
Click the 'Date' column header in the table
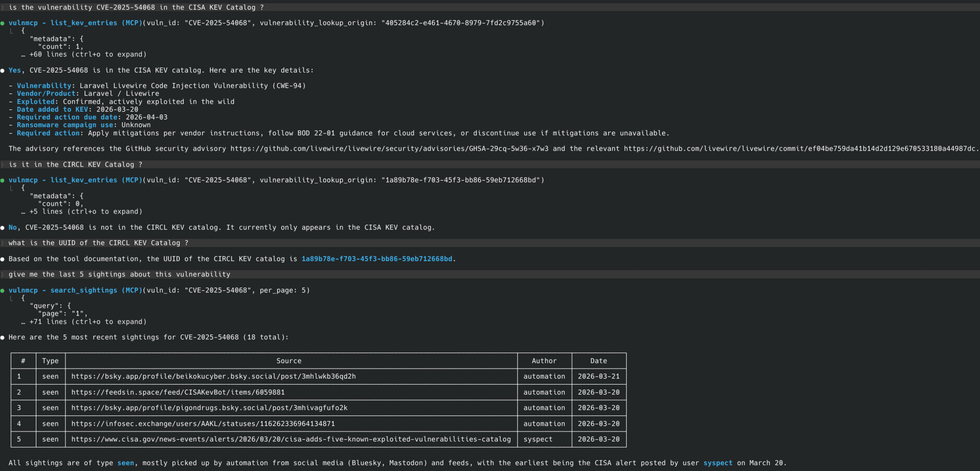point(598,361)
